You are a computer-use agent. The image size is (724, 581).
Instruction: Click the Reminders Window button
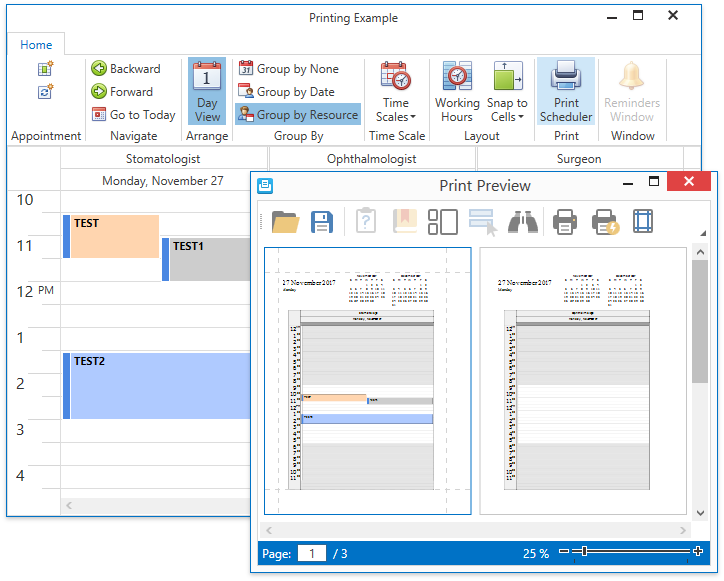click(632, 92)
